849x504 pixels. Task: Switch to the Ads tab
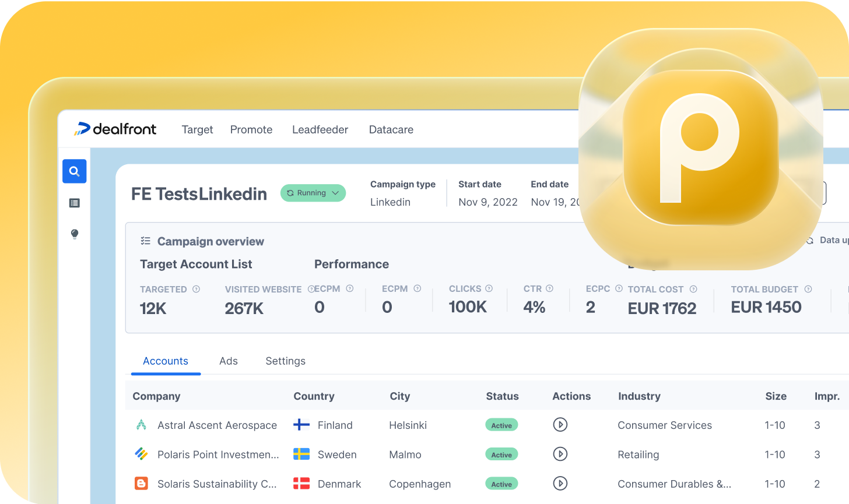229,361
